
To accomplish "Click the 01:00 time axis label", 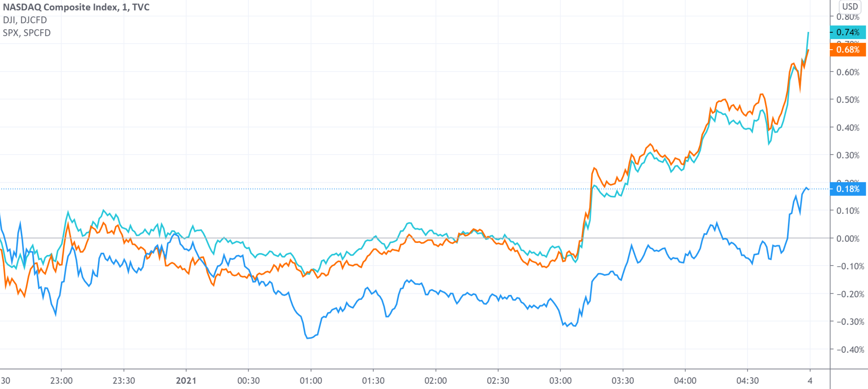I will coord(311,381).
